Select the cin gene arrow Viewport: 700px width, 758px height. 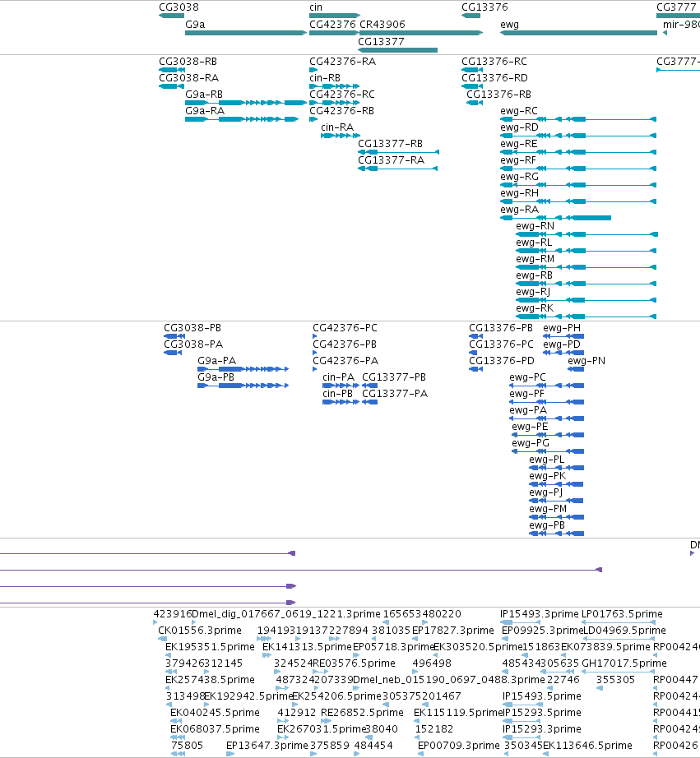point(335,16)
